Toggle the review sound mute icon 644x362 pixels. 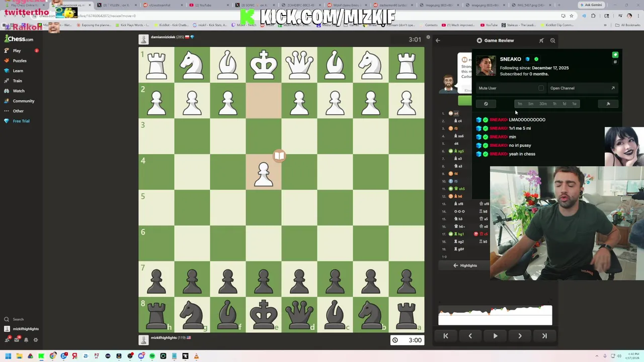tap(541, 40)
